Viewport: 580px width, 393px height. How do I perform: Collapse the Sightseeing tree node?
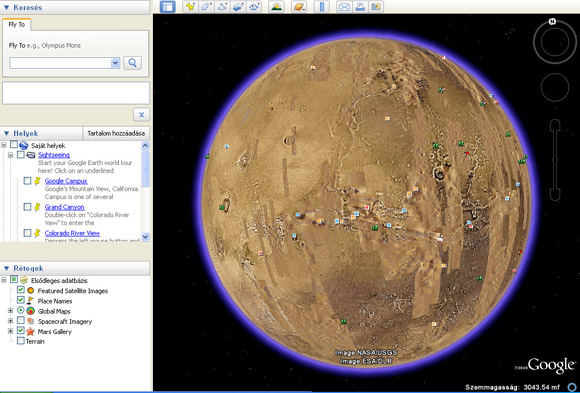(11, 155)
